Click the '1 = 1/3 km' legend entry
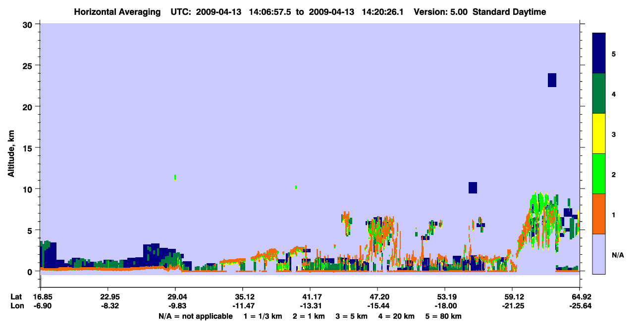The width and height of the screenshot is (644, 330). [x=262, y=316]
